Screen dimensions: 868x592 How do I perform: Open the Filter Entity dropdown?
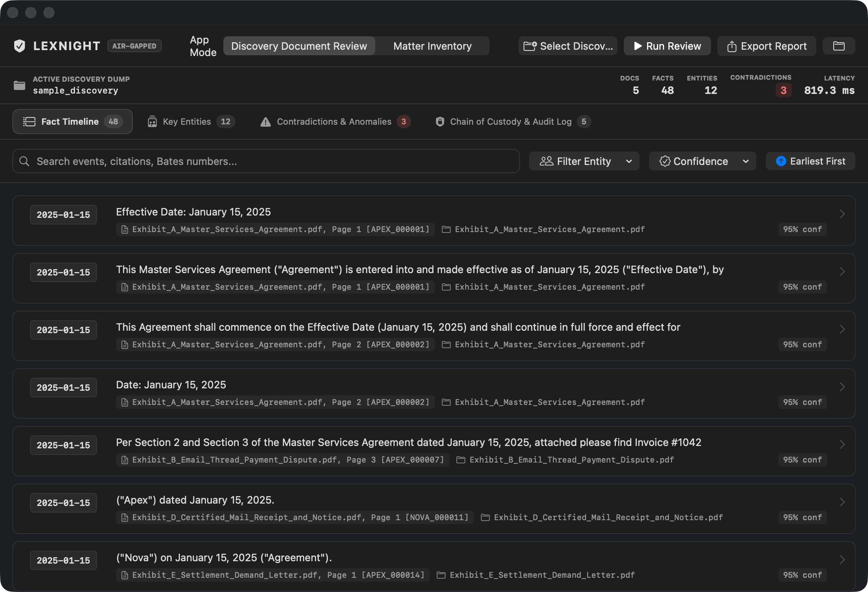point(584,161)
